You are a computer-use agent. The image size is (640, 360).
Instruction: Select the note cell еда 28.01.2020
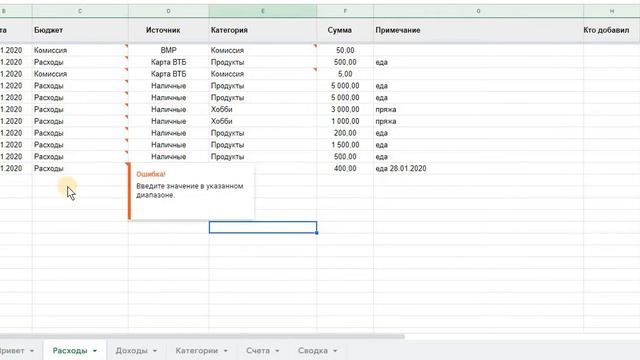click(x=478, y=169)
